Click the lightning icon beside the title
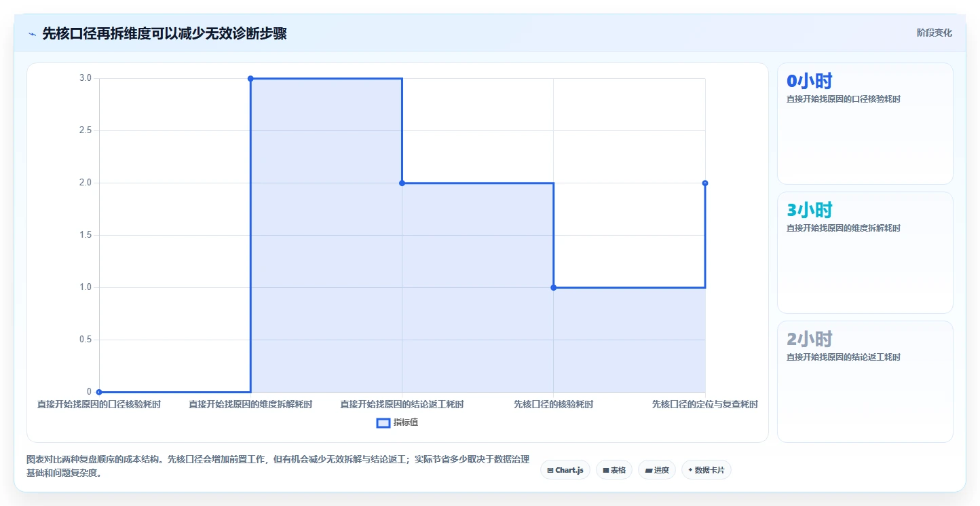 pyautogui.click(x=32, y=34)
